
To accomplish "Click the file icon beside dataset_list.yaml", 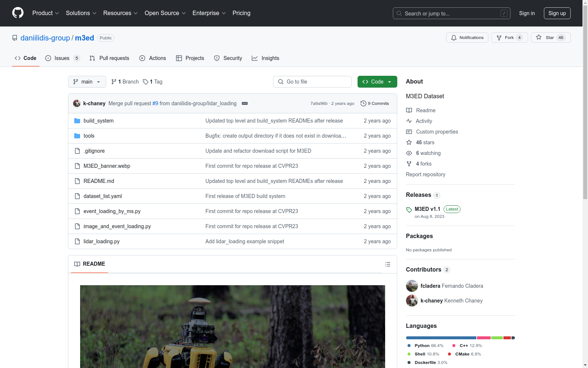I will click(x=77, y=196).
